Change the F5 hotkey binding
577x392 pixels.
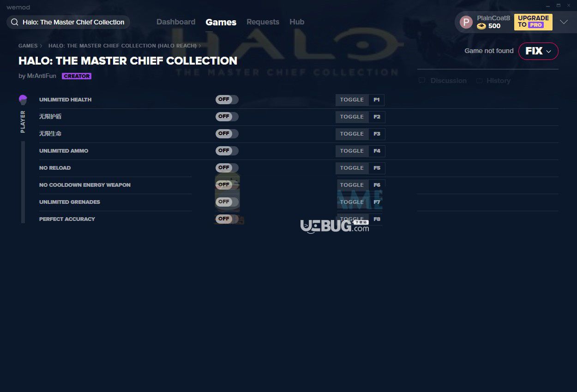click(377, 168)
